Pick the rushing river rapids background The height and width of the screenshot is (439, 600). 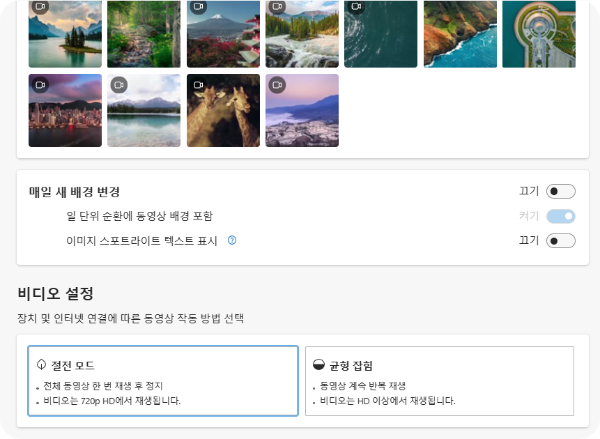tap(302, 34)
